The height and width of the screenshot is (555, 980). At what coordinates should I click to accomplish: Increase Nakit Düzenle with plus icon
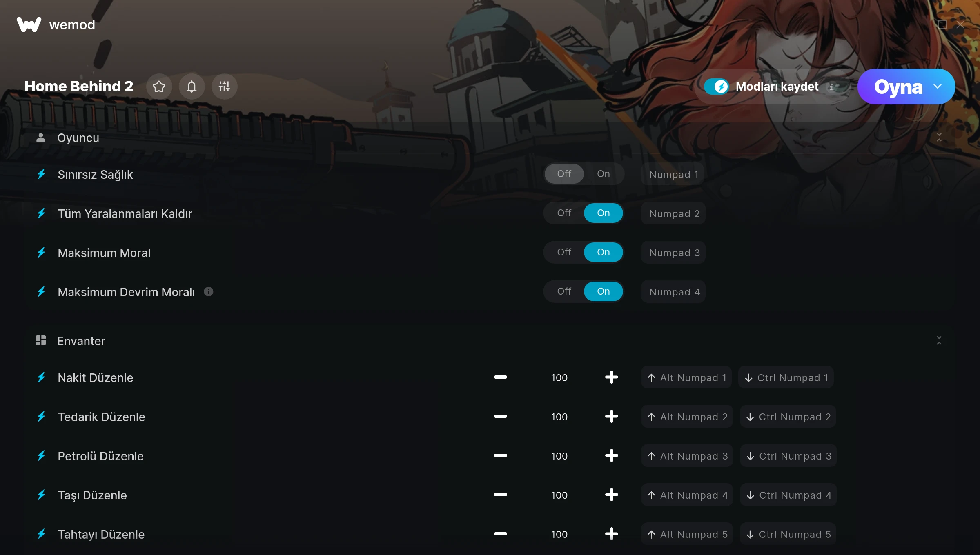[611, 377]
